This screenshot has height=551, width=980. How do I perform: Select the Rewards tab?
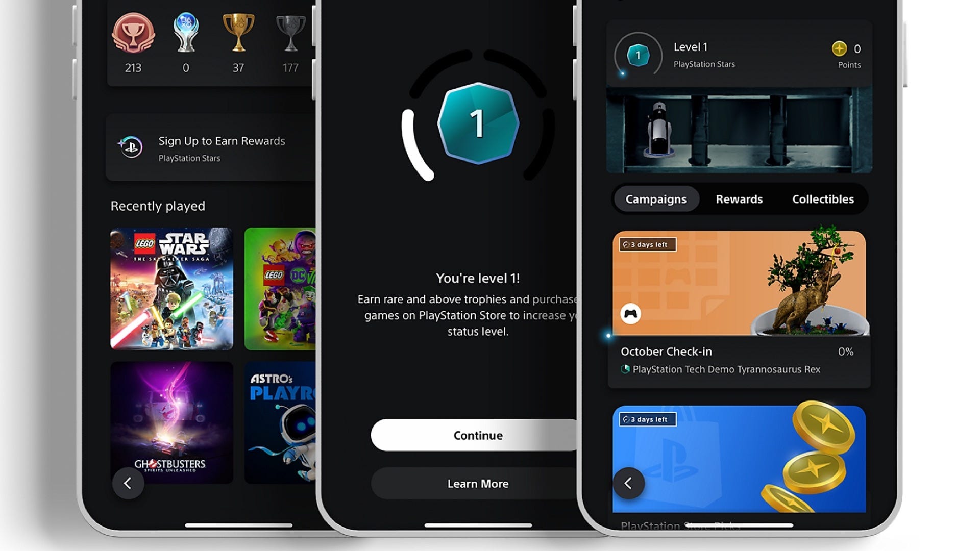[x=739, y=198]
